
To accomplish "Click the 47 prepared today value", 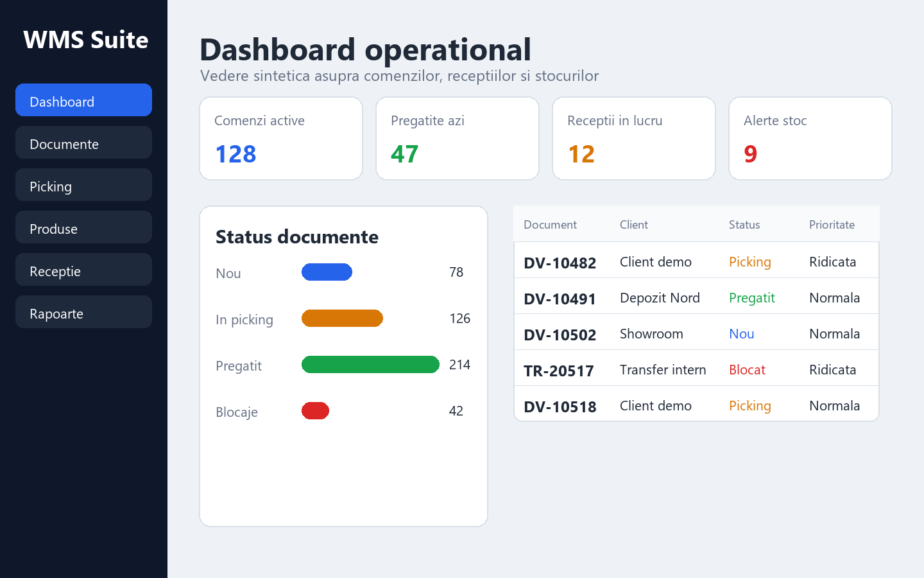I will coord(405,154).
